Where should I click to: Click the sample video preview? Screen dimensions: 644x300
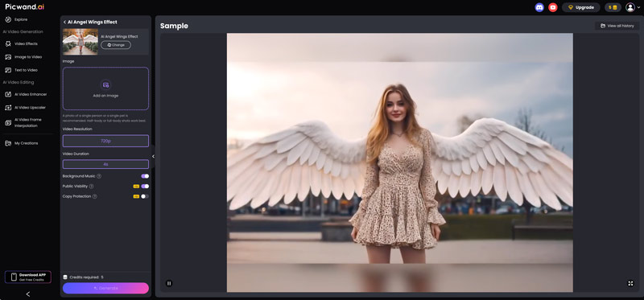tap(399, 162)
